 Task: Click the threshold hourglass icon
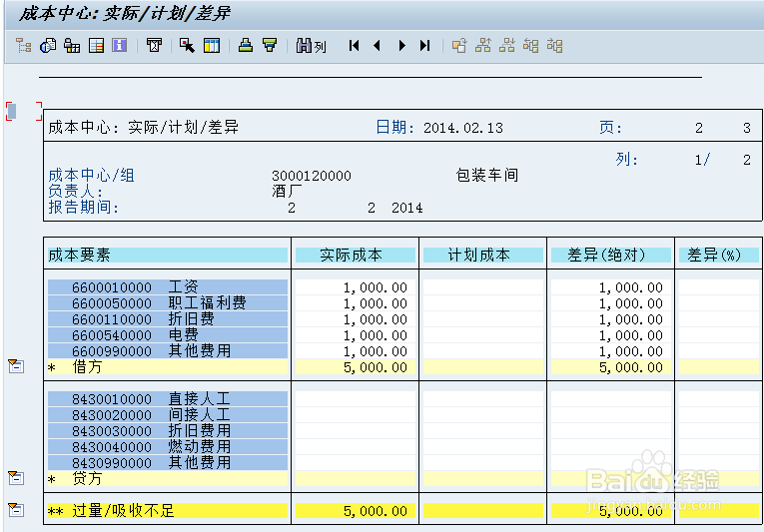point(154,46)
